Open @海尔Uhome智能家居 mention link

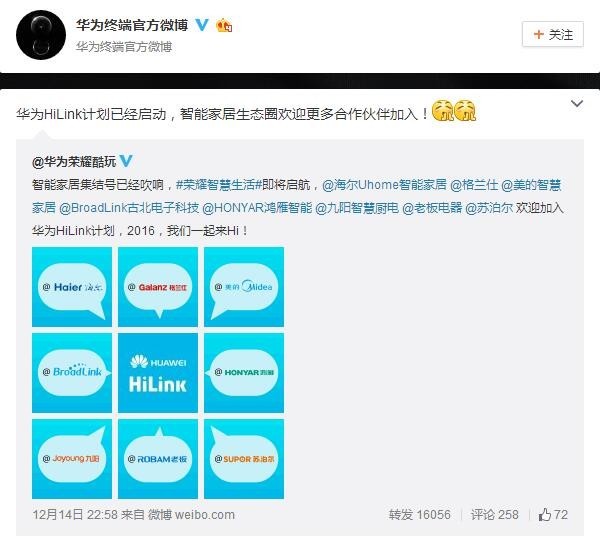[x=384, y=185]
